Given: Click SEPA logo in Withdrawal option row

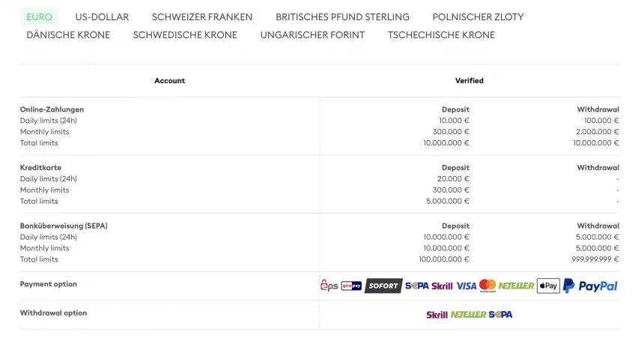Looking at the screenshot, I should coord(501,315).
